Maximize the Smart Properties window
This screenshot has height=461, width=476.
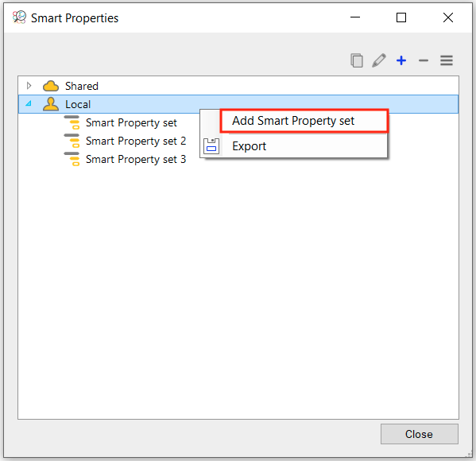click(x=401, y=17)
